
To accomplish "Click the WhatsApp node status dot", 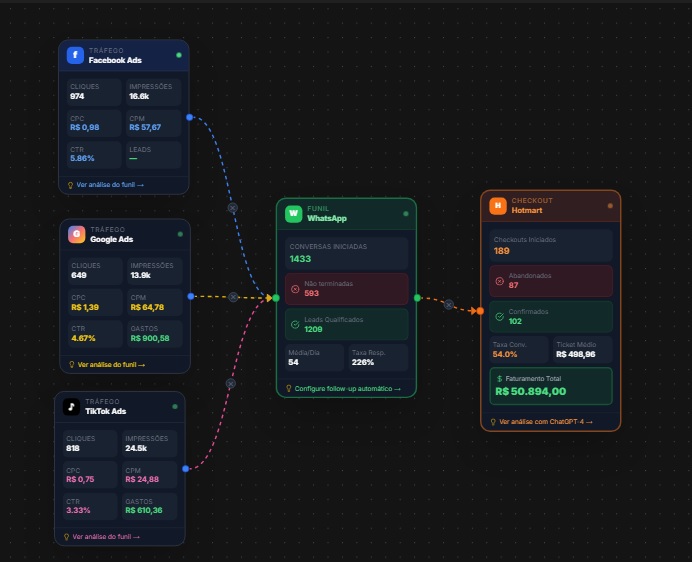I will pyautogui.click(x=406, y=214).
